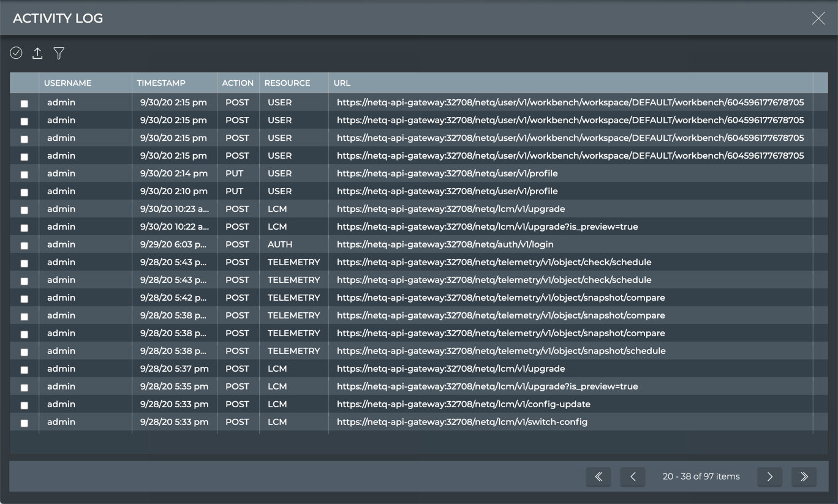Image resolution: width=838 pixels, height=504 pixels.
Task: Sort by the USERNAME column header
Action: [67, 83]
